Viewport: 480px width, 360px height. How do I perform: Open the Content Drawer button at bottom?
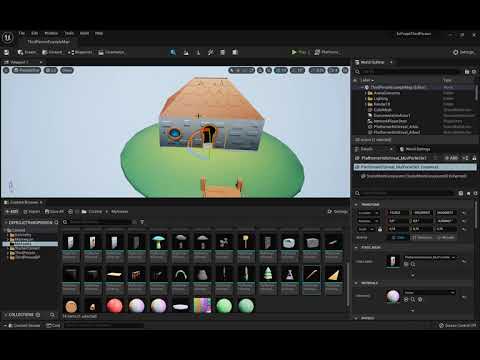23,325
